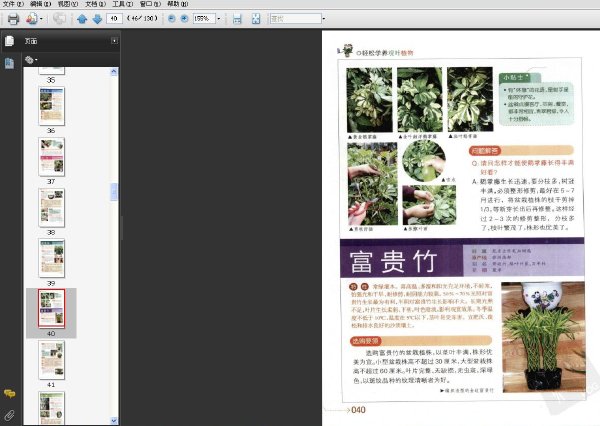The height and width of the screenshot is (426, 600).
Task: Click the 选购要领 label in the document
Action: pyautogui.click(x=365, y=341)
